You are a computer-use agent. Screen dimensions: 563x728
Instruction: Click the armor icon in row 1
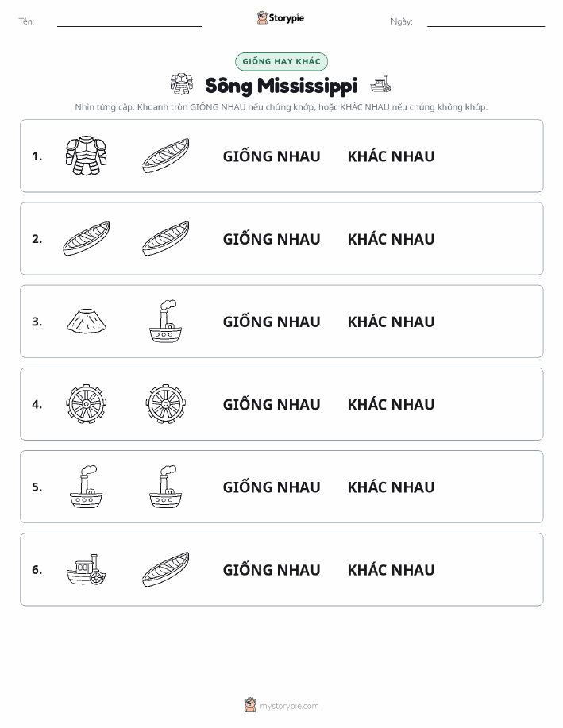coord(86,156)
